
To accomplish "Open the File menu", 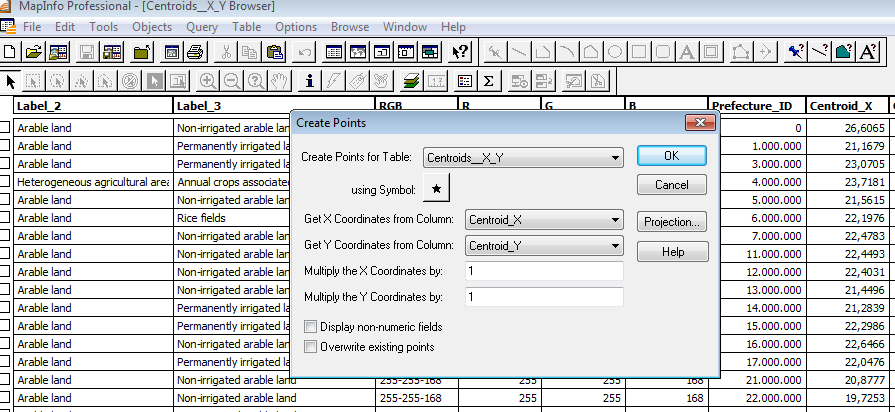I will coord(32,27).
